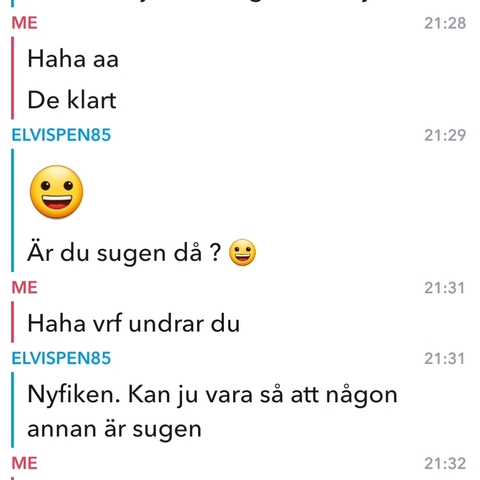Tap the large grinning emoji message

tap(57, 192)
